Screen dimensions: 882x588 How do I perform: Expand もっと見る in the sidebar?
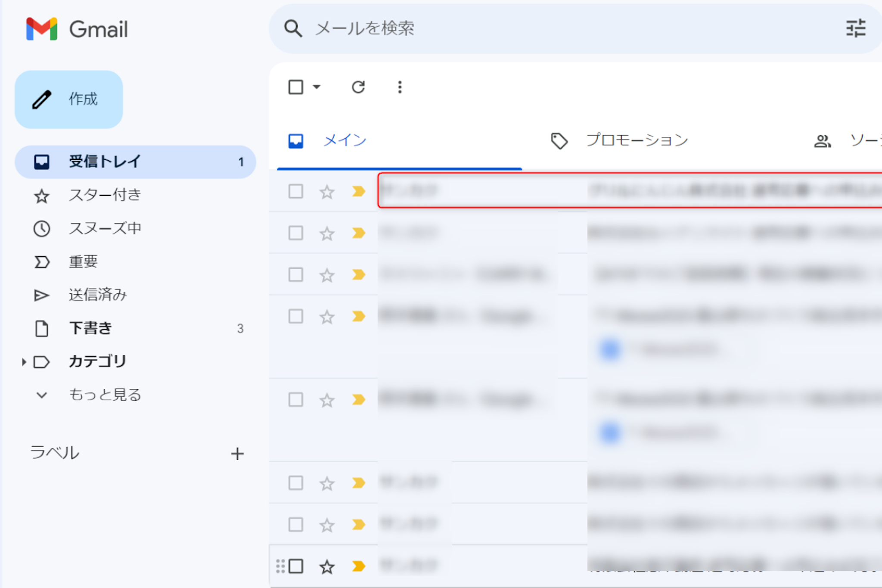pos(105,395)
